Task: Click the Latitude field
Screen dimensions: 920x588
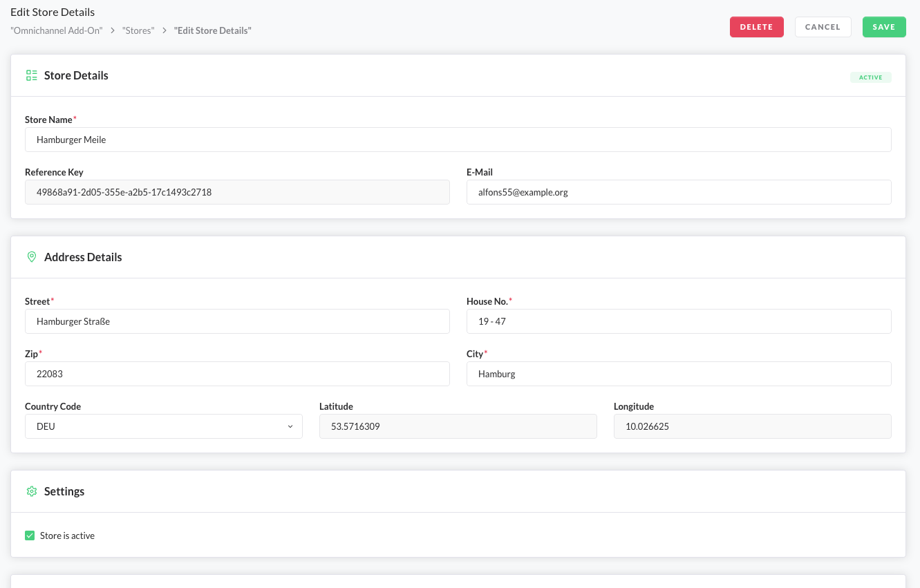Action: click(x=458, y=426)
